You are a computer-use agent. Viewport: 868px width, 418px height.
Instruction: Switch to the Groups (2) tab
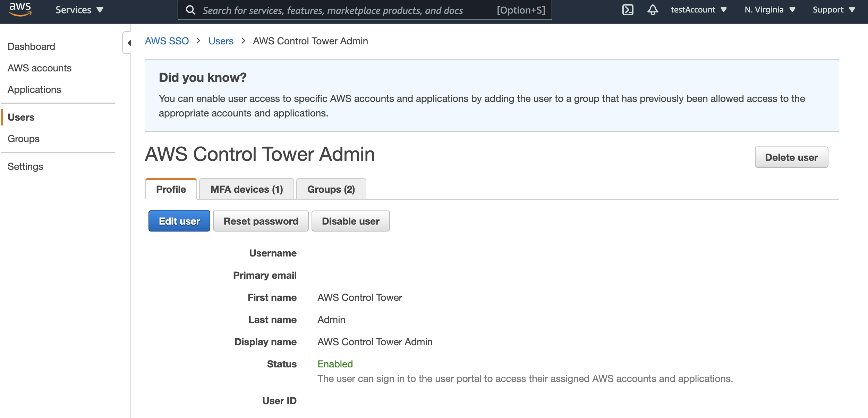[x=331, y=189]
